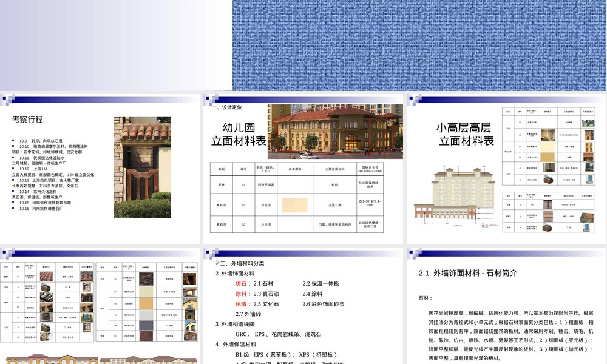The image size is (607, 364).
Task: Click the granite description paragraph on 石材简介 slide
Action: (x=510, y=335)
